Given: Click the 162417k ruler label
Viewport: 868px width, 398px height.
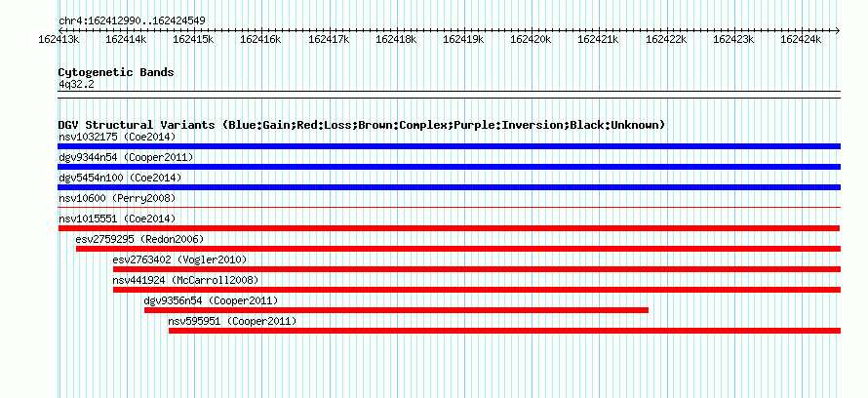Looking at the screenshot, I should pyautogui.click(x=329, y=40).
